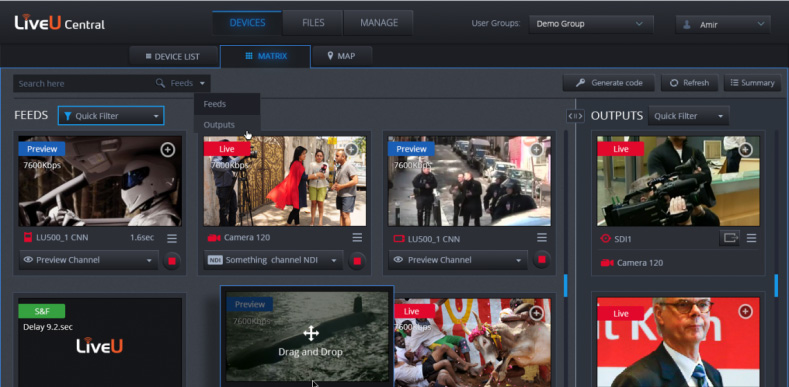This screenshot has width=789, height=387.
Task: Click the green S&F badge
Action: tap(42, 311)
